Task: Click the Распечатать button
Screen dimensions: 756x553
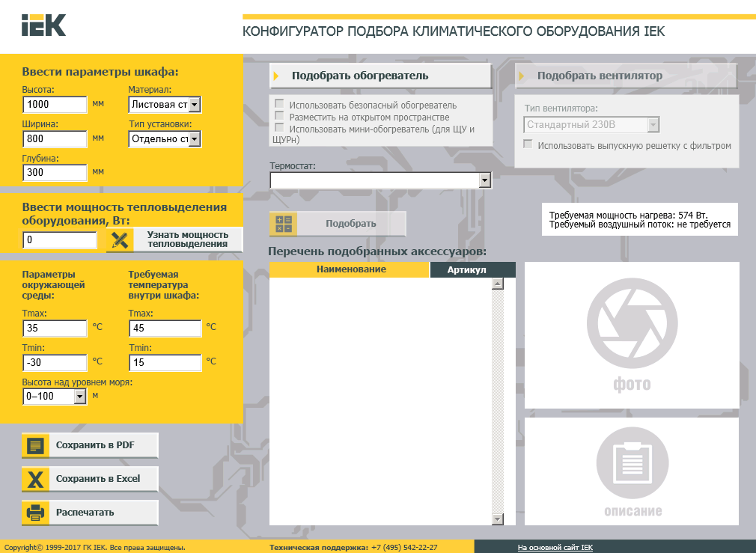Action: [90, 513]
